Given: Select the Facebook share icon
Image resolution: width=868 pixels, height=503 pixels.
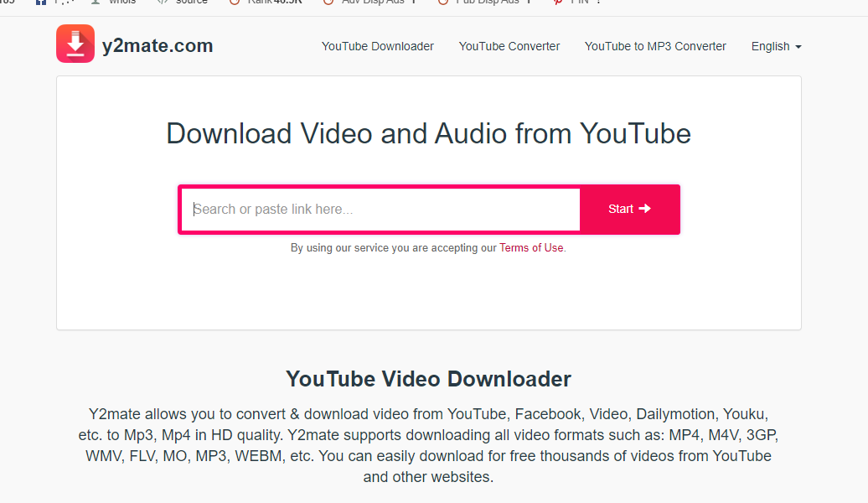Looking at the screenshot, I should pyautogui.click(x=41, y=3).
